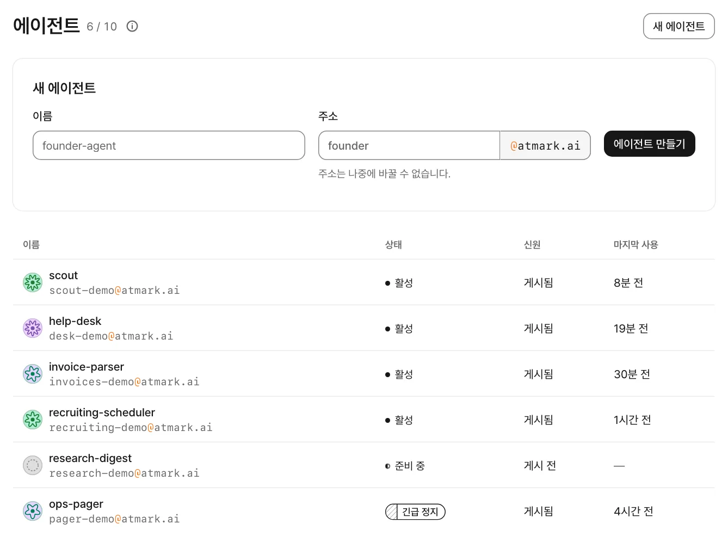
Task: Click the help-desk purple avatar icon
Action: 33,328
